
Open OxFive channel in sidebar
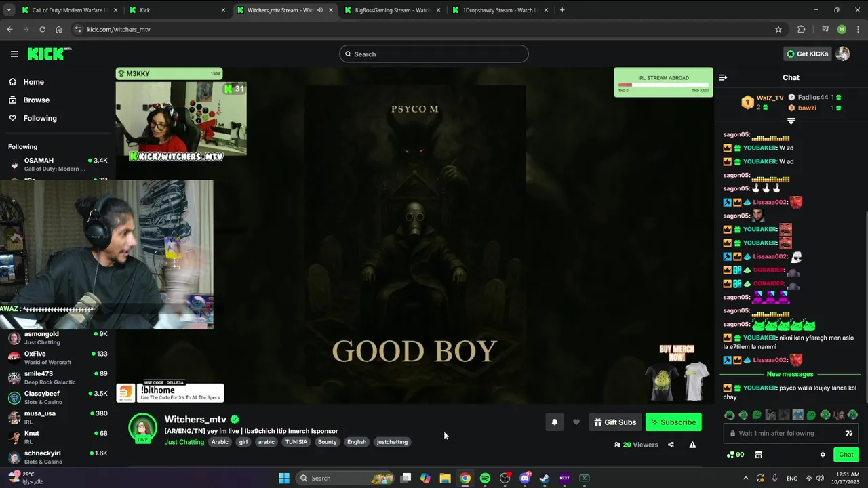point(58,358)
